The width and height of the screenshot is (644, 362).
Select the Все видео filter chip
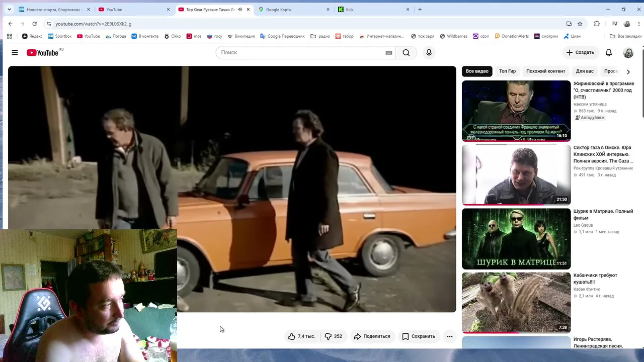click(477, 71)
